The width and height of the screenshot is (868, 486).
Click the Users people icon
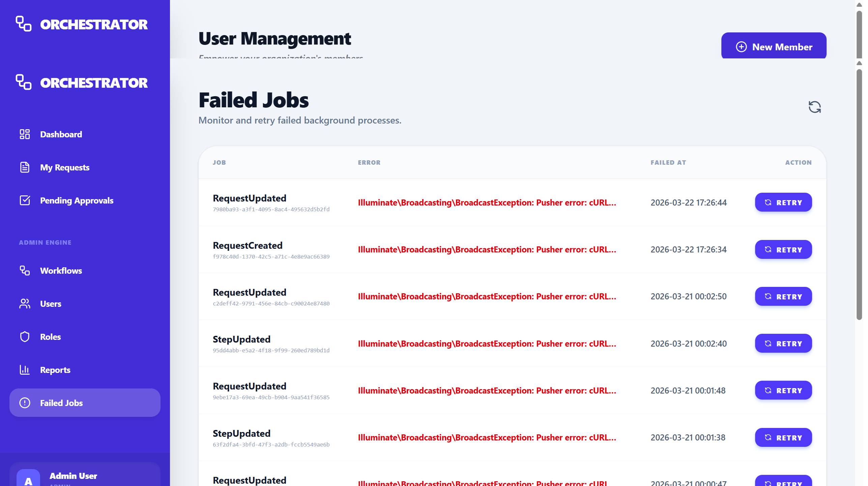pyautogui.click(x=25, y=304)
